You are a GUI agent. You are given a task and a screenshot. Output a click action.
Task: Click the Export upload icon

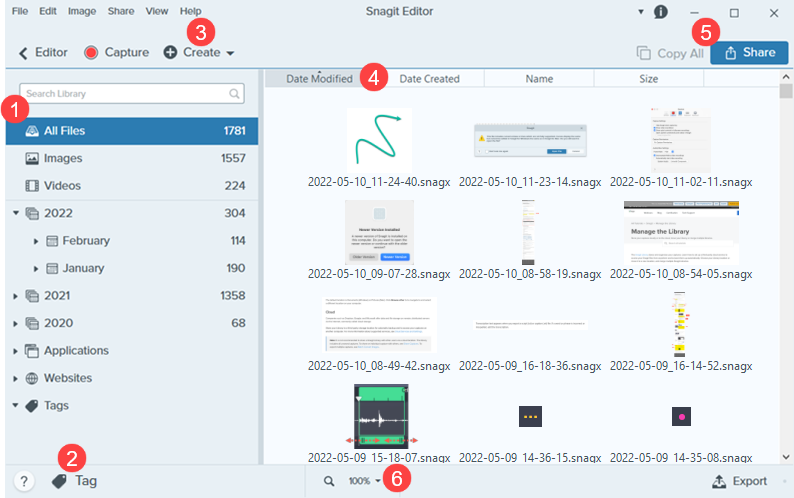click(719, 481)
